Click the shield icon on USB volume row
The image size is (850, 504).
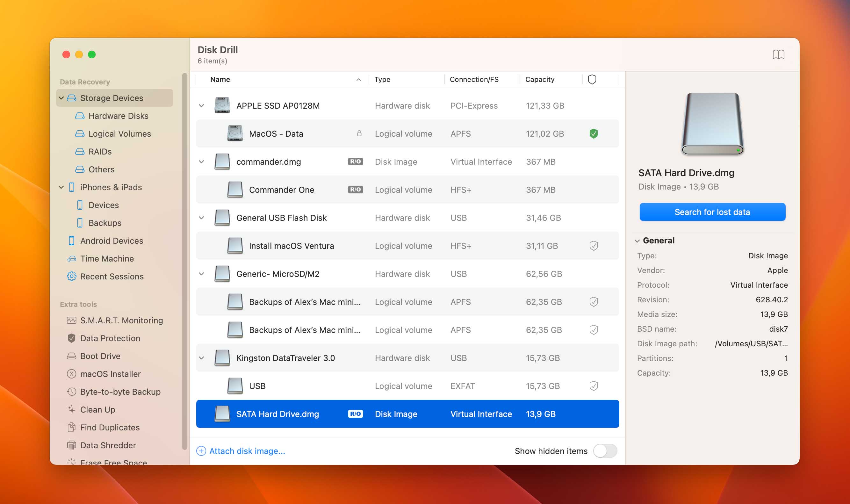pyautogui.click(x=593, y=386)
